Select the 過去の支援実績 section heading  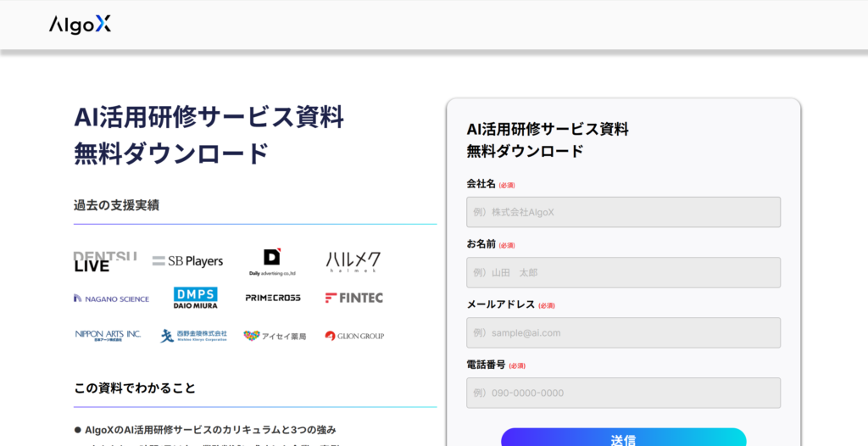click(x=116, y=205)
